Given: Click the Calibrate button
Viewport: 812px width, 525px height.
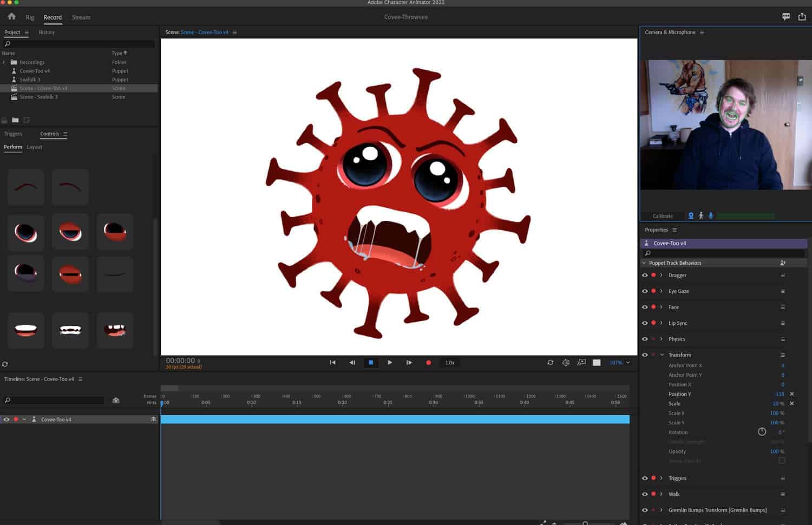Looking at the screenshot, I should 663,215.
